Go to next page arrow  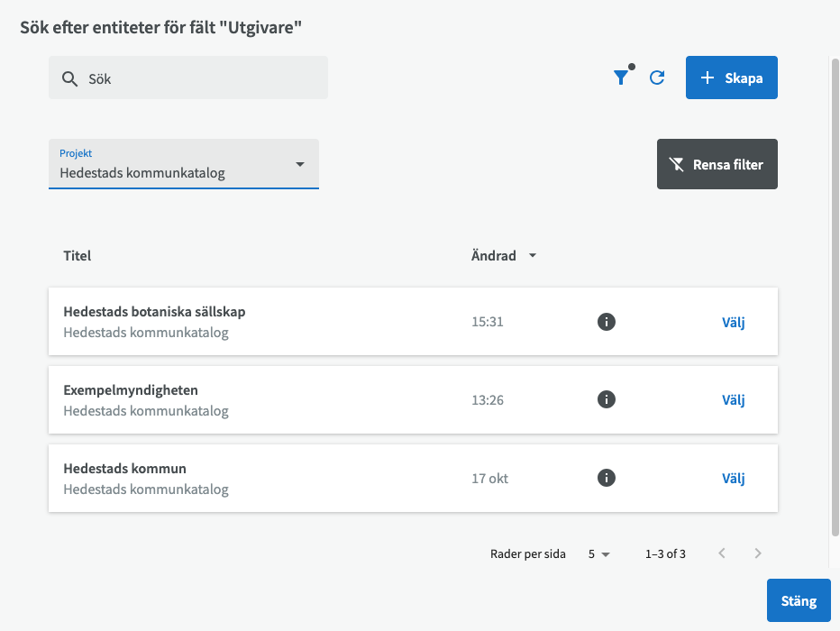tap(758, 553)
